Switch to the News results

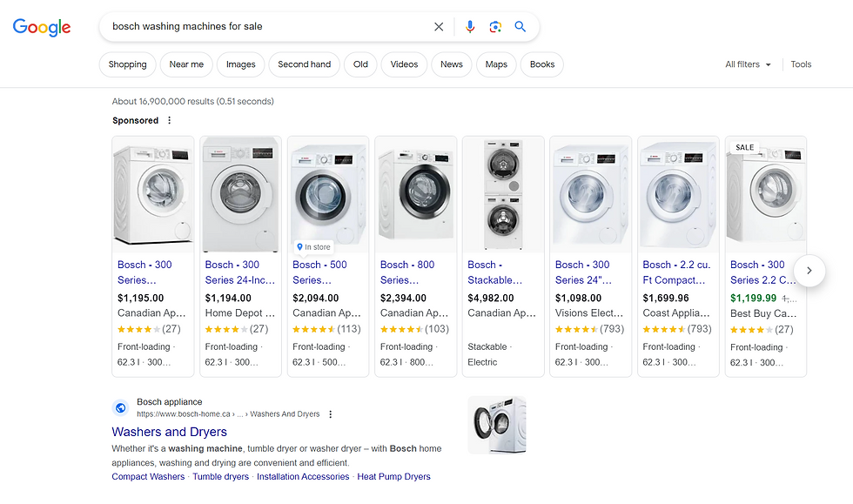point(452,64)
